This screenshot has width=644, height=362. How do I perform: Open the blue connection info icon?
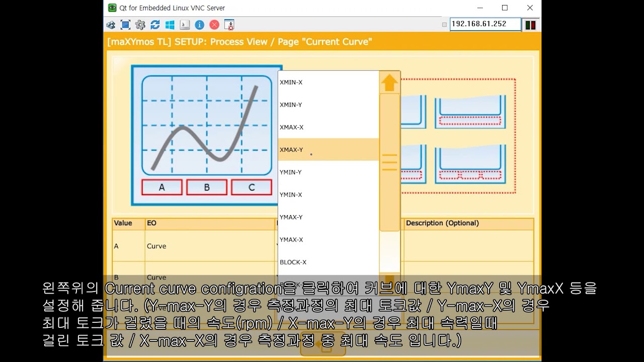coord(199,25)
